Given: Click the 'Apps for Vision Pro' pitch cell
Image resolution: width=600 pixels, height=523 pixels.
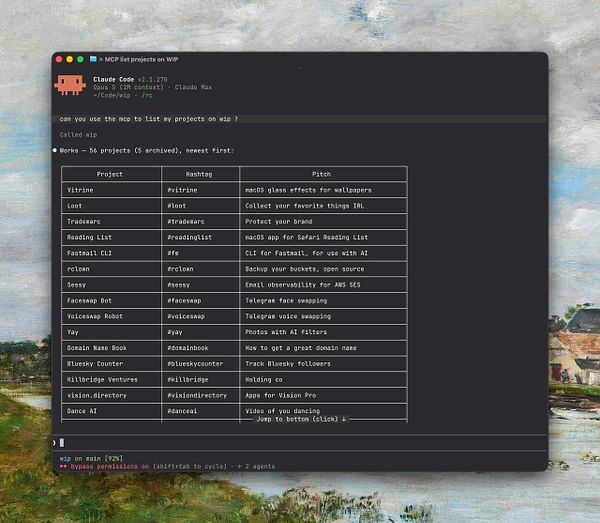Looking at the screenshot, I should tap(280, 395).
